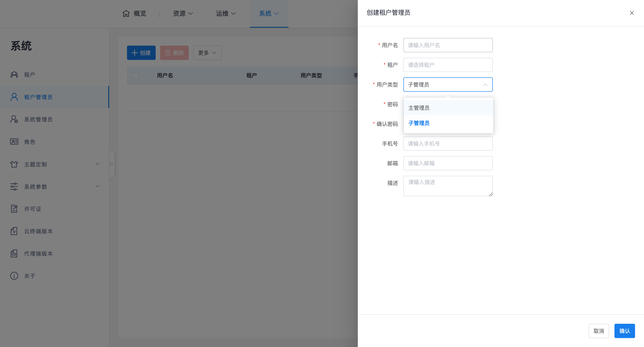
Task: Click the 许可证 document icon
Action: click(14, 209)
